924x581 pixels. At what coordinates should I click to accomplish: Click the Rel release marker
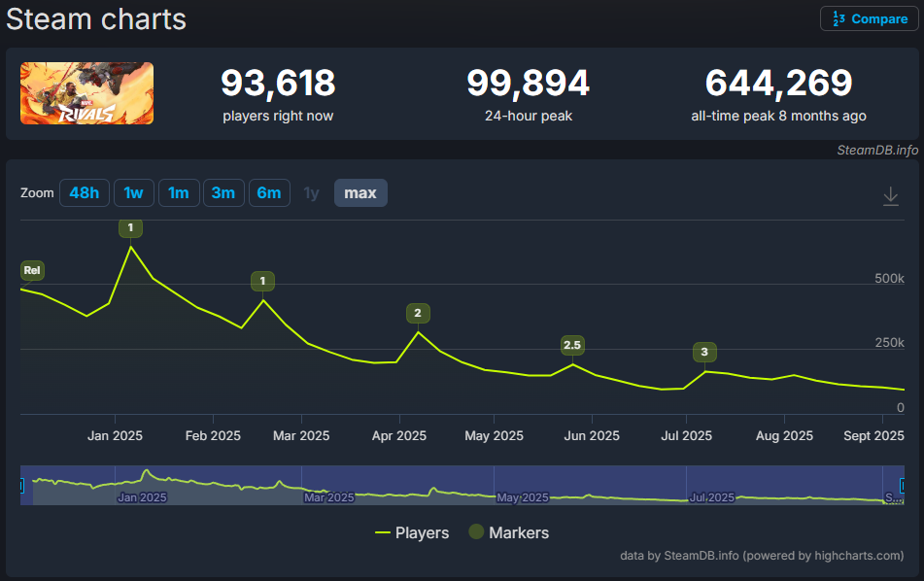32,270
